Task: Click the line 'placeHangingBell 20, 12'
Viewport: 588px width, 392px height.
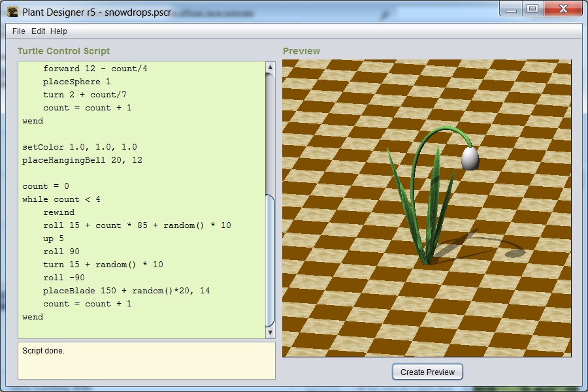Action: [82, 160]
